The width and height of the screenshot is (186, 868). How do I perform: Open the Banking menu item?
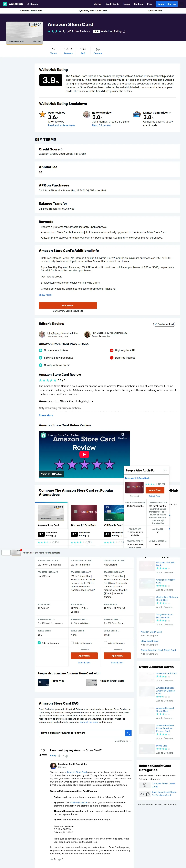[138, 4]
